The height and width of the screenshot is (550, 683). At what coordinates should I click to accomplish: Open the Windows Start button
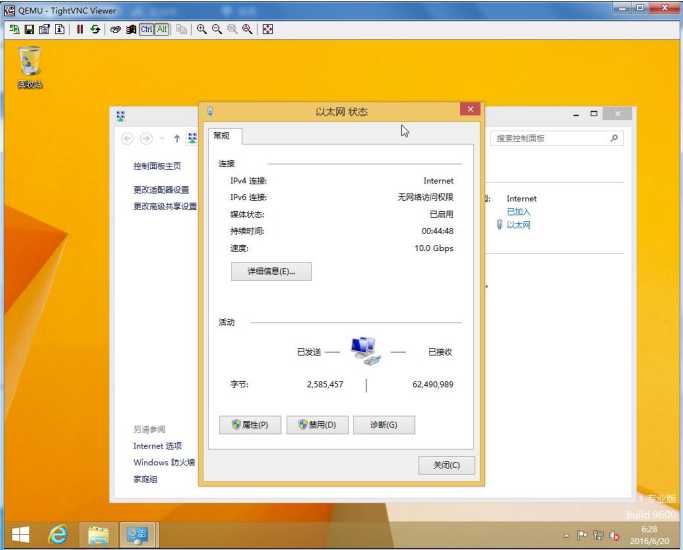coord(20,535)
